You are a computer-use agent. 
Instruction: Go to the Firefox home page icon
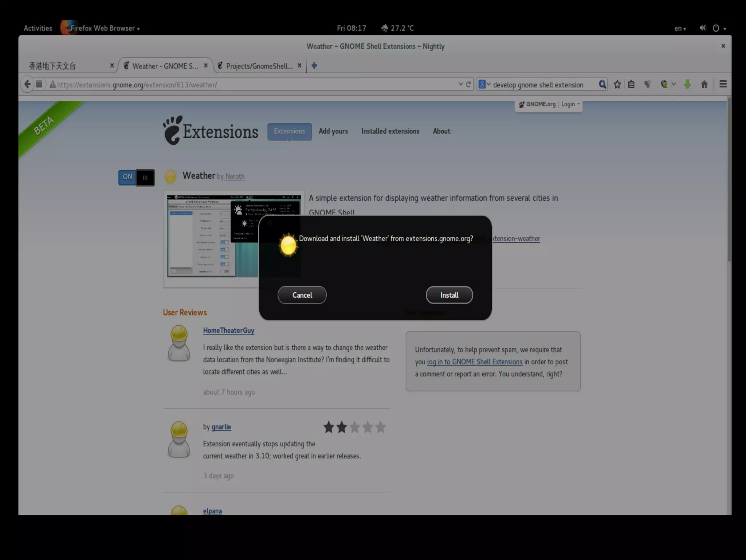click(x=704, y=85)
